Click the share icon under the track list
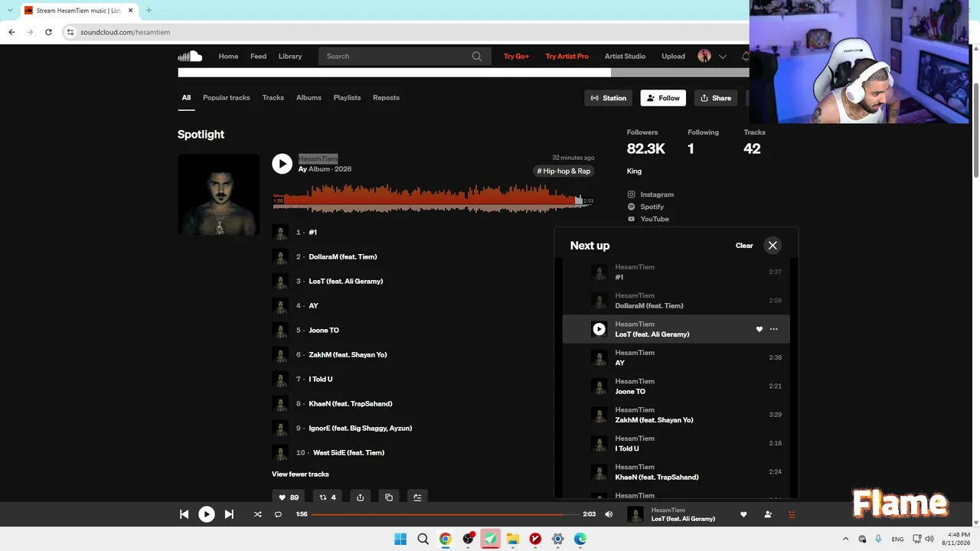980x551 pixels. (x=360, y=497)
